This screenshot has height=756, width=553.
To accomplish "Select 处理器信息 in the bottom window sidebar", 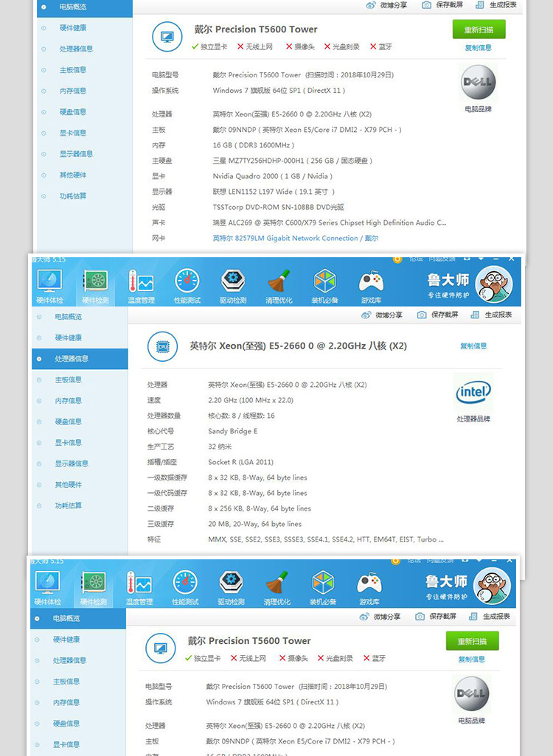I will 77,660.
